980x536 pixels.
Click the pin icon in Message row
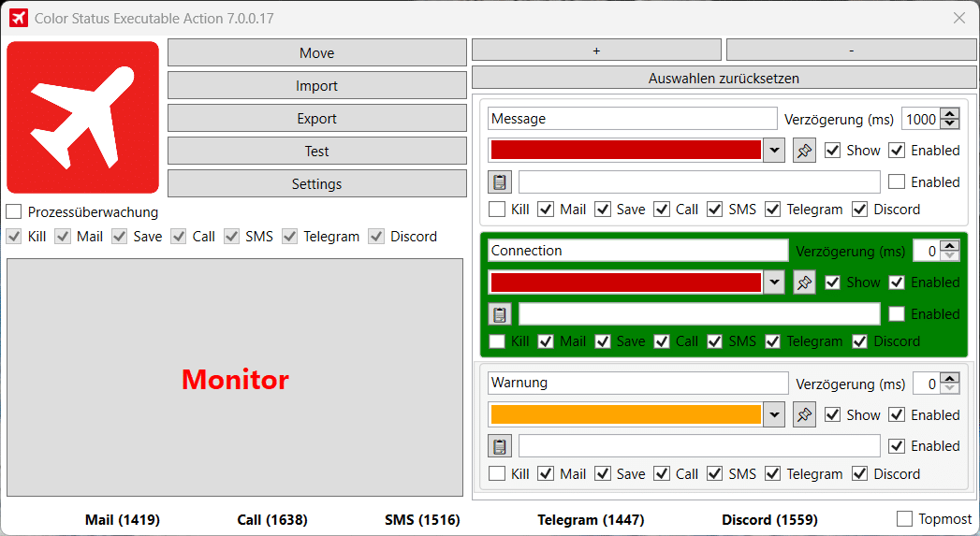click(x=804, y=151)
